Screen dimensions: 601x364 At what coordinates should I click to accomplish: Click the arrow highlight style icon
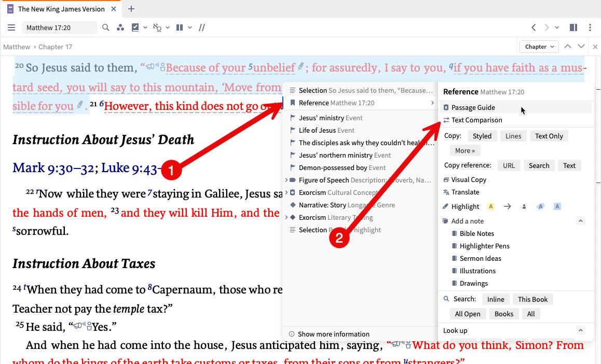click(508, 206)
